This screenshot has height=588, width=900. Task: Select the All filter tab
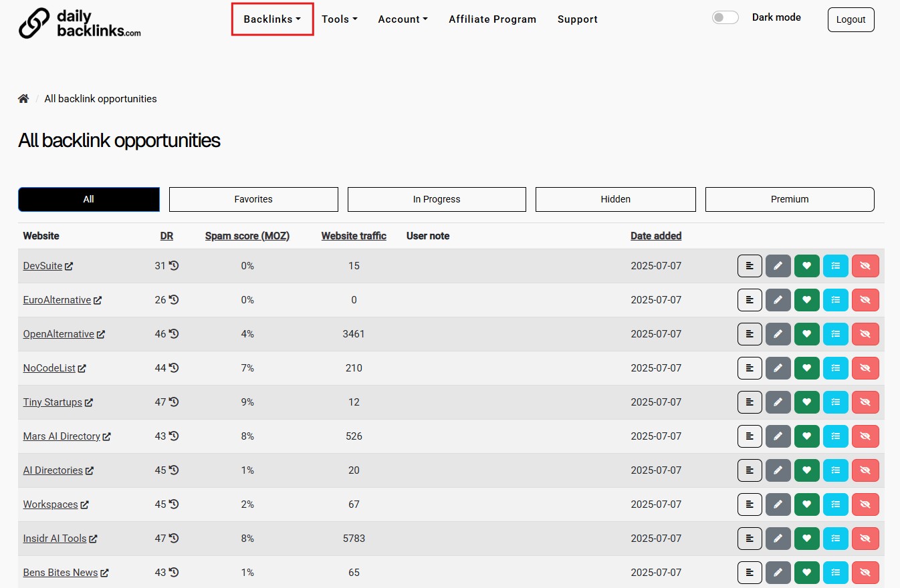coord(89,199)
